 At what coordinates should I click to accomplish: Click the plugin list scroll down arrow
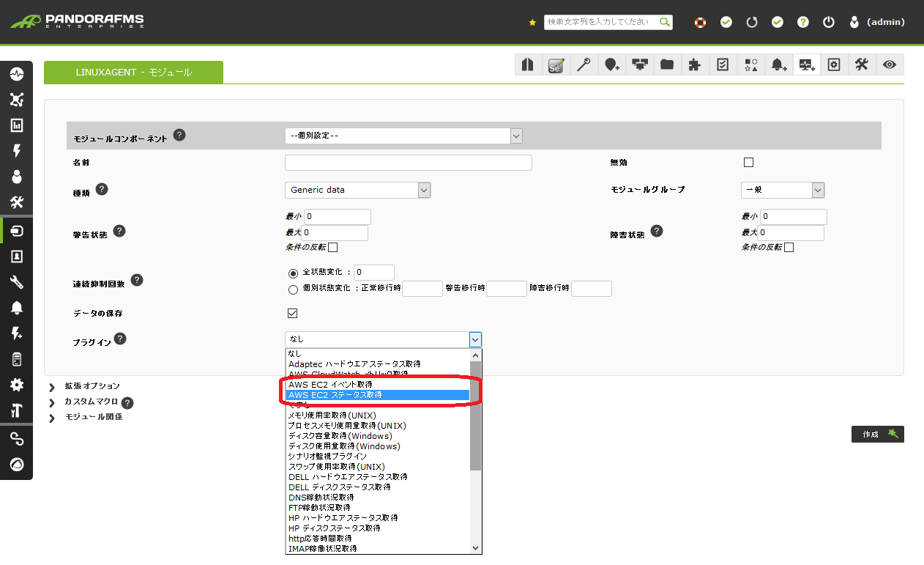[x=475, y=547]
